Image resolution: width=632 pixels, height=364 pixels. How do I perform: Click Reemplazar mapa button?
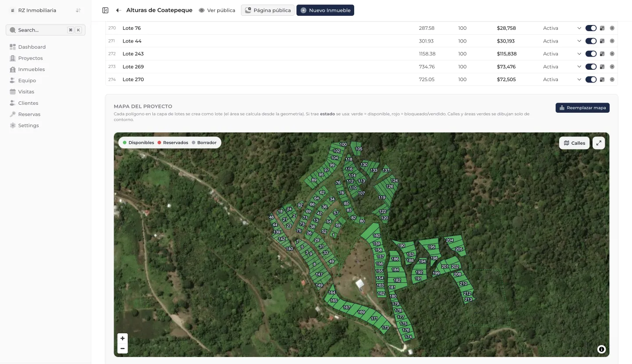tap(582, 107)
